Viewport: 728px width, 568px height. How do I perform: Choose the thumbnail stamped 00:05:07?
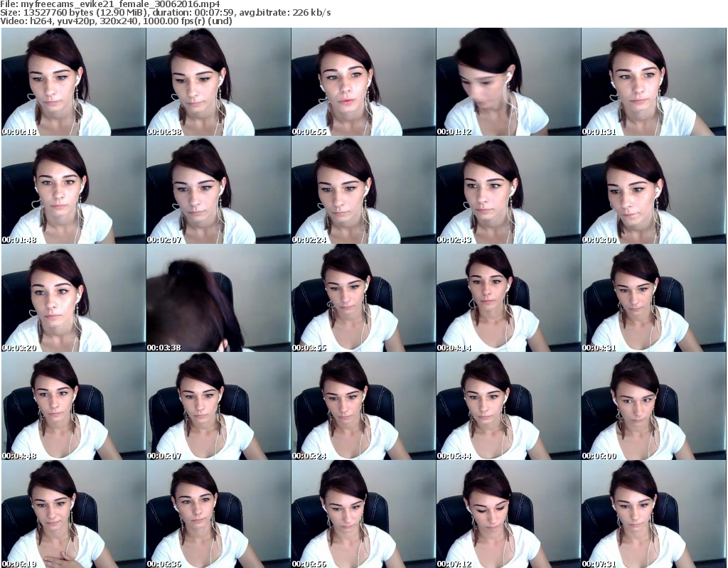219,406
